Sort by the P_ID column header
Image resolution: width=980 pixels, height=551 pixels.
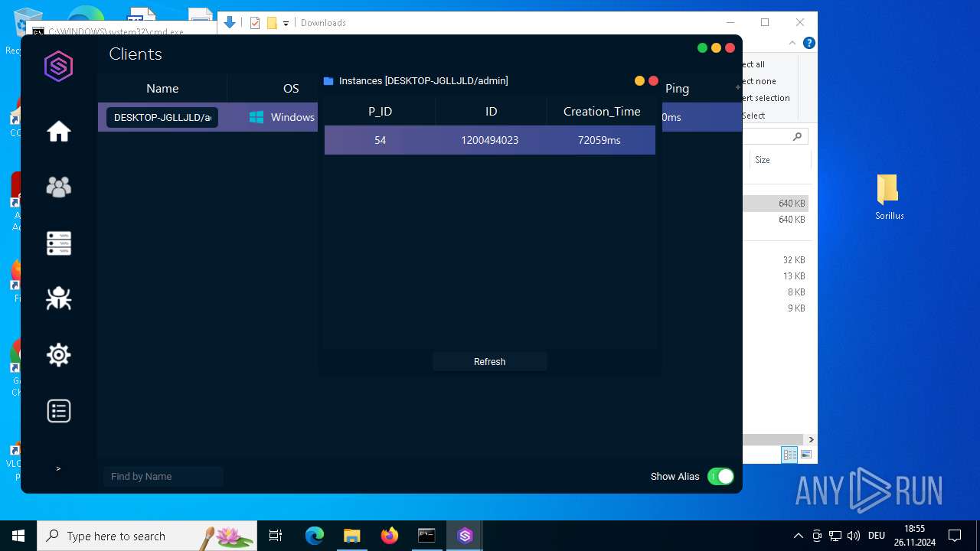380,112
